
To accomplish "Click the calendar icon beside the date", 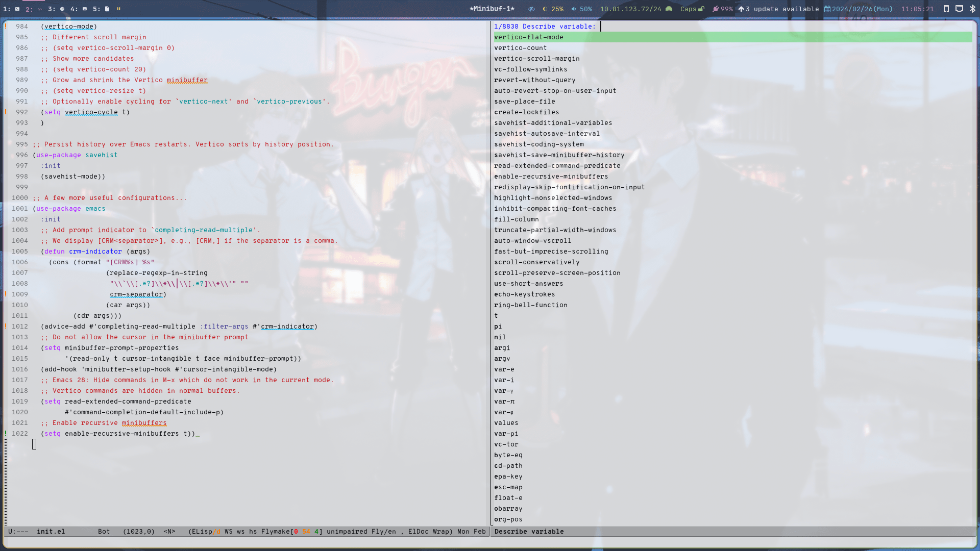I will [x=827, y=9].
